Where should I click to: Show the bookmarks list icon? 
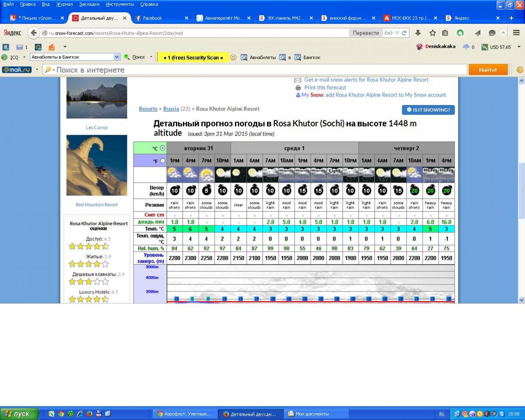(x=445, y=33)
